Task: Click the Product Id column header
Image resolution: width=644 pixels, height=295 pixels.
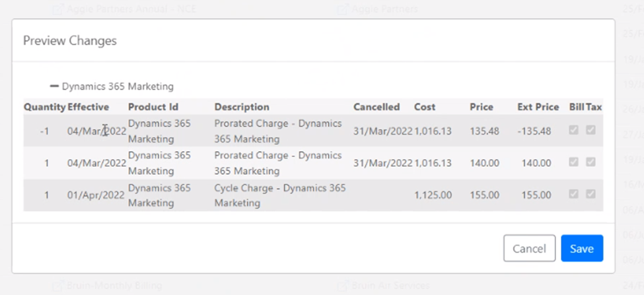Action: click(x=153, y=107)
